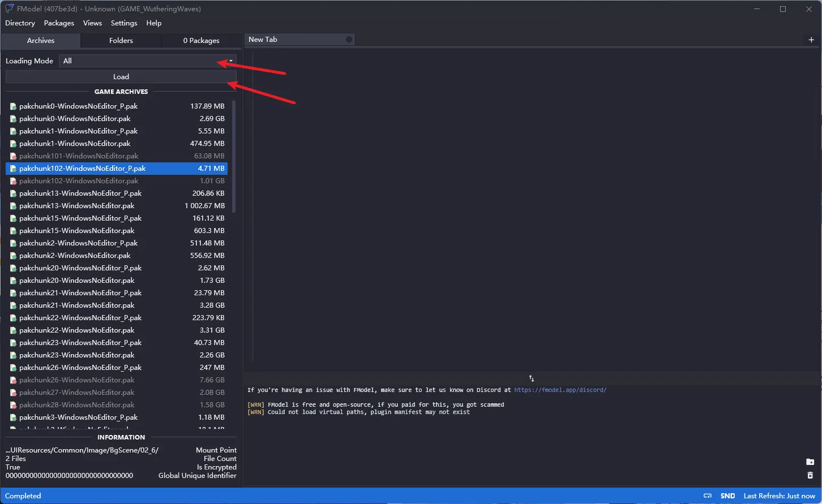Toggle the SND indicator in status bar
The width and height of the screenshot is (822, 504).
point(727,496)
